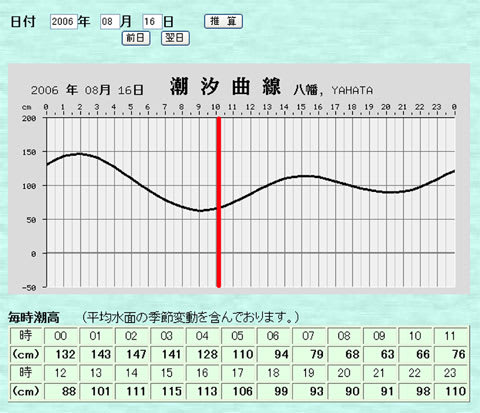This screenshot has height=413, width=480.
Task: Select the tide value 113 in table
Action: tap(203, 391)
